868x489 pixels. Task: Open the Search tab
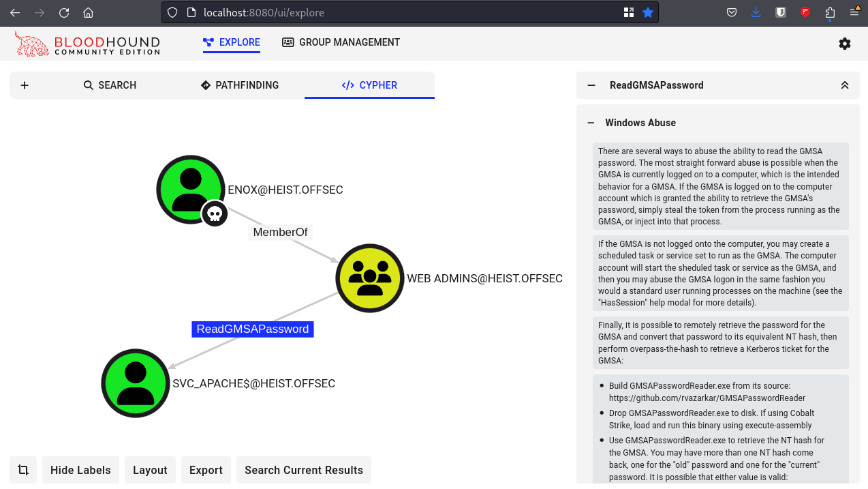[110, 85]
